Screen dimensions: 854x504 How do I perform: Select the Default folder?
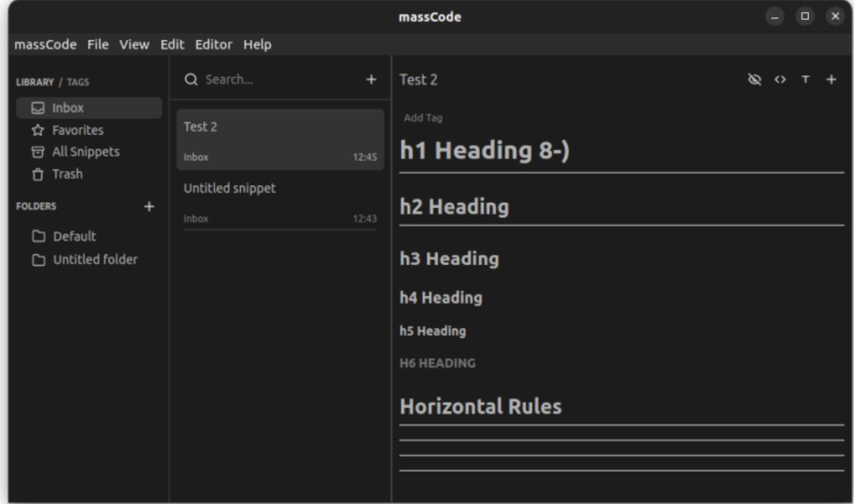click(x=73, y=237)
